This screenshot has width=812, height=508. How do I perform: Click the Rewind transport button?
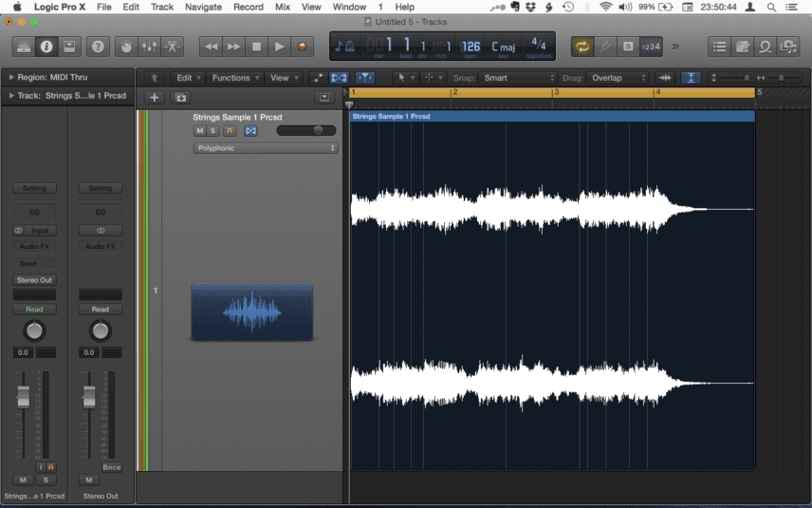tap(211, 47)
